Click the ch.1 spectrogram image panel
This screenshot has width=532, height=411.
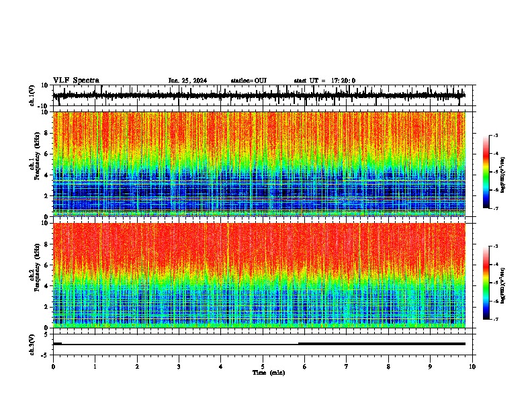point(259,164)
